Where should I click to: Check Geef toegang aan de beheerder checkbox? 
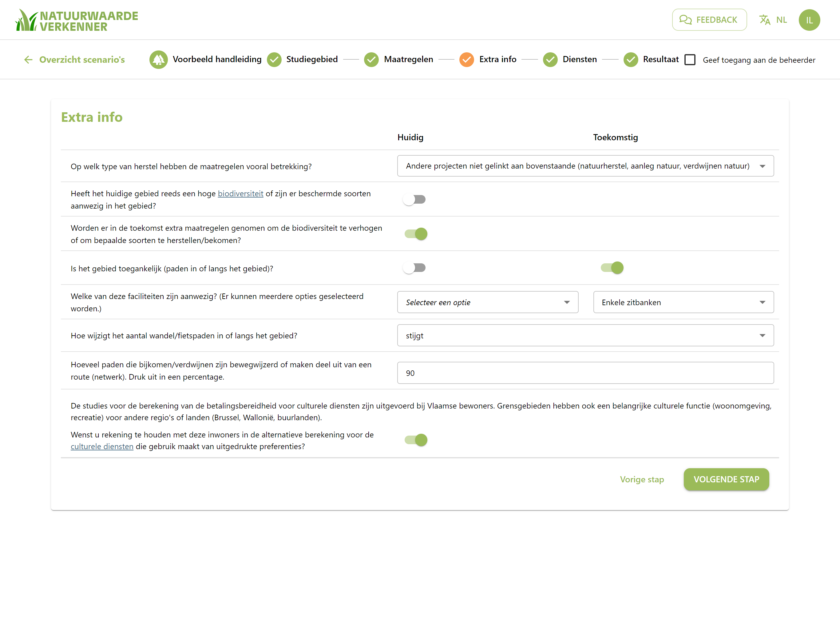coord(690,60)
